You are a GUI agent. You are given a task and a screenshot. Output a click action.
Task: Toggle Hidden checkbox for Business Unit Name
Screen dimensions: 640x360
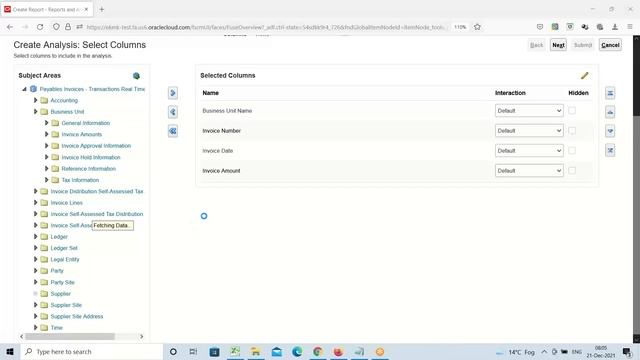click(572, 110)
